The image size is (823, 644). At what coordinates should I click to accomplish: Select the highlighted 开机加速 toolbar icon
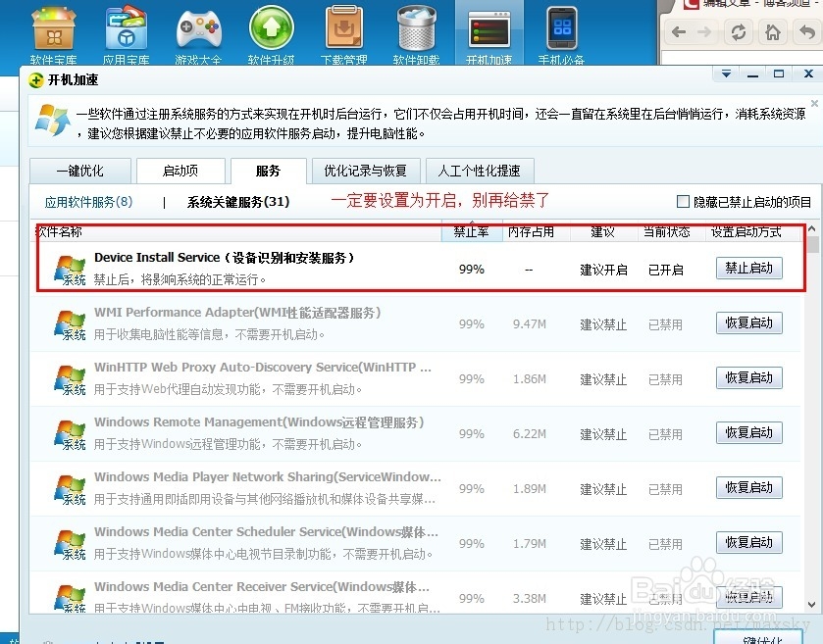click(489, 29)
